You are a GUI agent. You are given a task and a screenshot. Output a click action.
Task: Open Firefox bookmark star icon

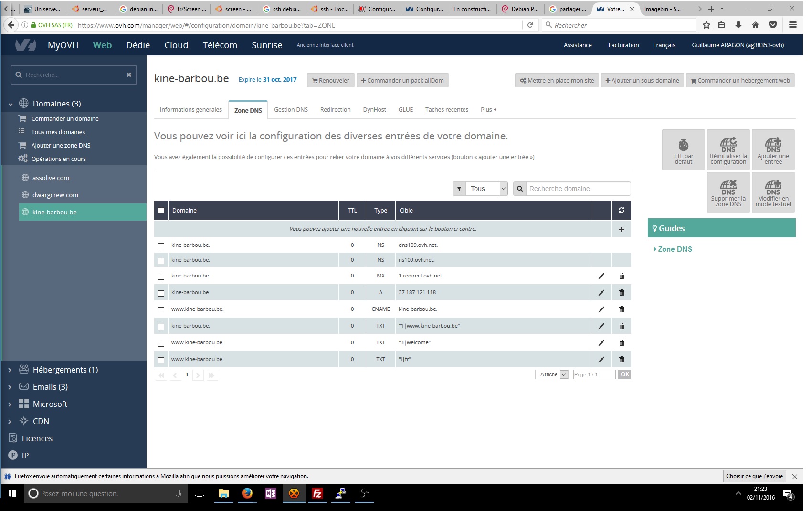tap(707, 25)
